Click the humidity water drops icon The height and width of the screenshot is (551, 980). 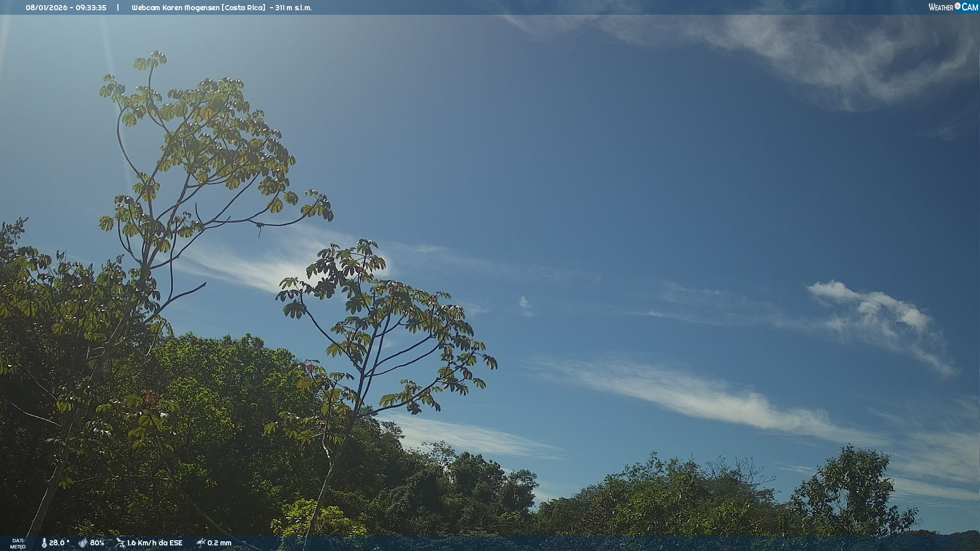click(83, 543)
